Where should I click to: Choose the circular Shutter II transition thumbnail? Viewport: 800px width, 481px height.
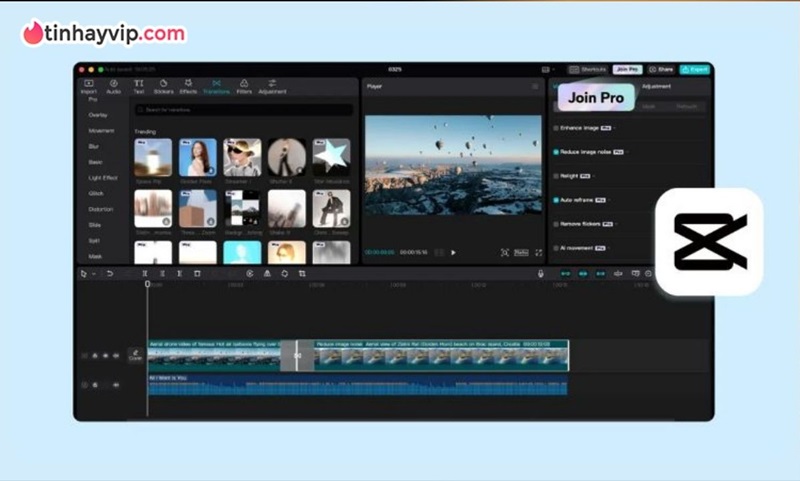(x=287, y=158)
